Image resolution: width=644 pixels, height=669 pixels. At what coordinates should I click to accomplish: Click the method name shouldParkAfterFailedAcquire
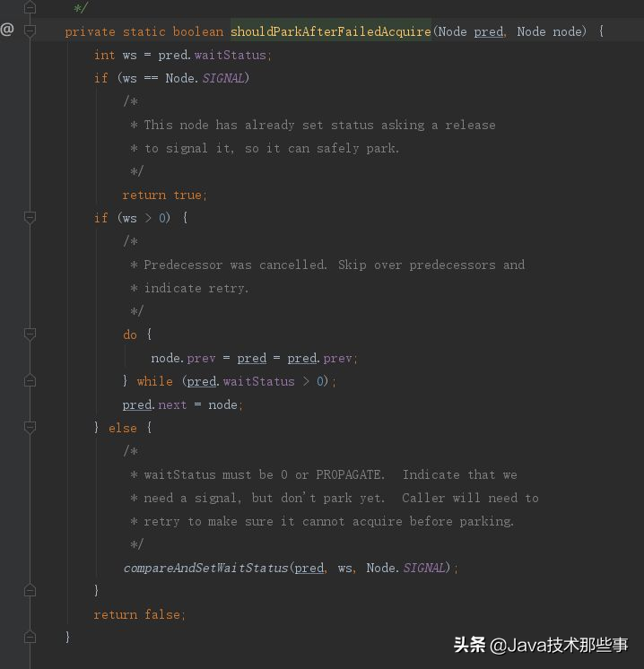(x=331, y=31)
